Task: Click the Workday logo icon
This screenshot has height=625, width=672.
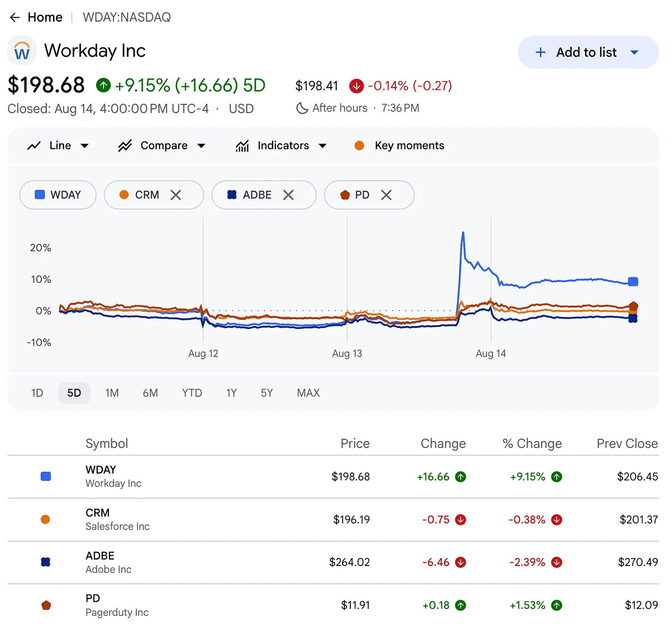Action: point(22,50)
